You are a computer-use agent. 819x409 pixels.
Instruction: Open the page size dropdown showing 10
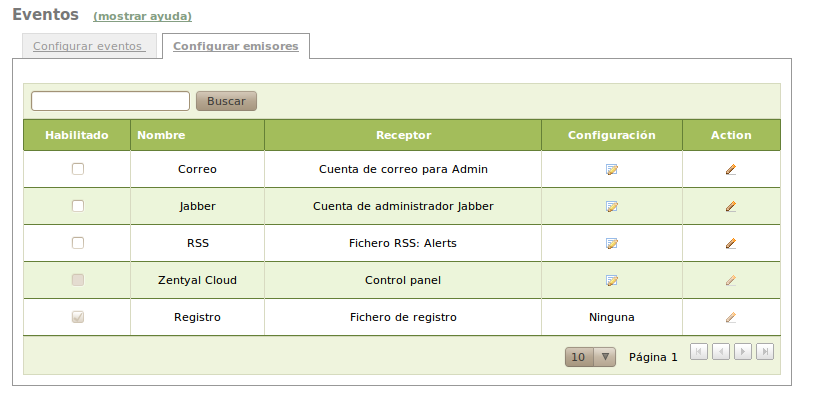[x=591, y=357]
